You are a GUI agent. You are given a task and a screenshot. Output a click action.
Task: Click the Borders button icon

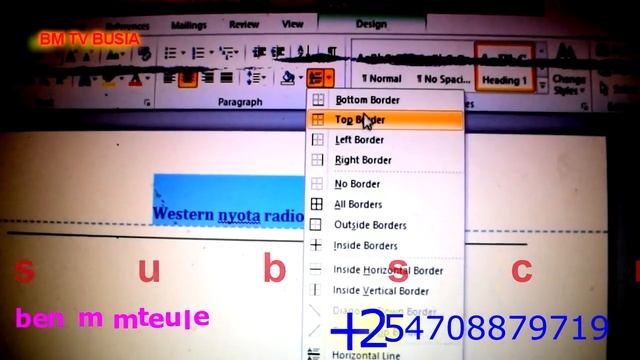[x=316, y=78]
